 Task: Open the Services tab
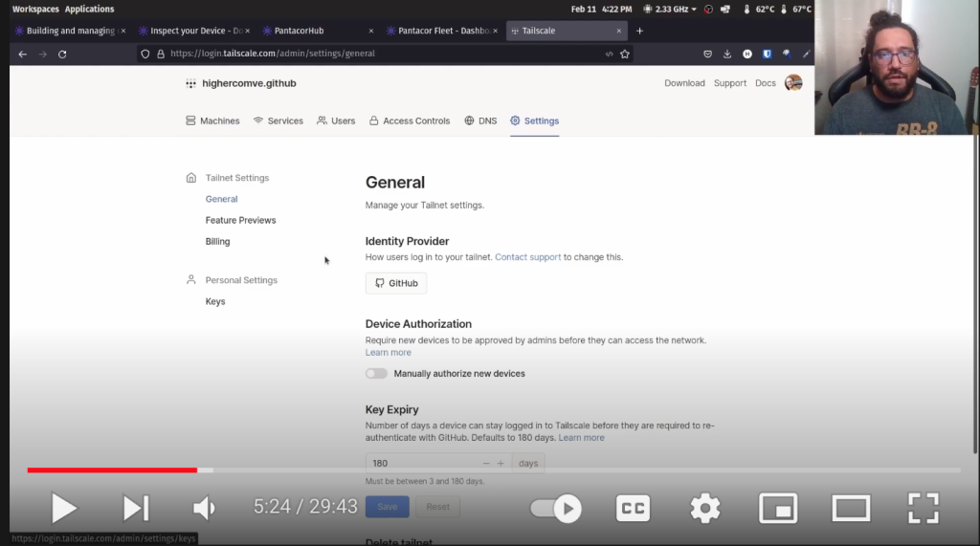(x=278, y=120)
